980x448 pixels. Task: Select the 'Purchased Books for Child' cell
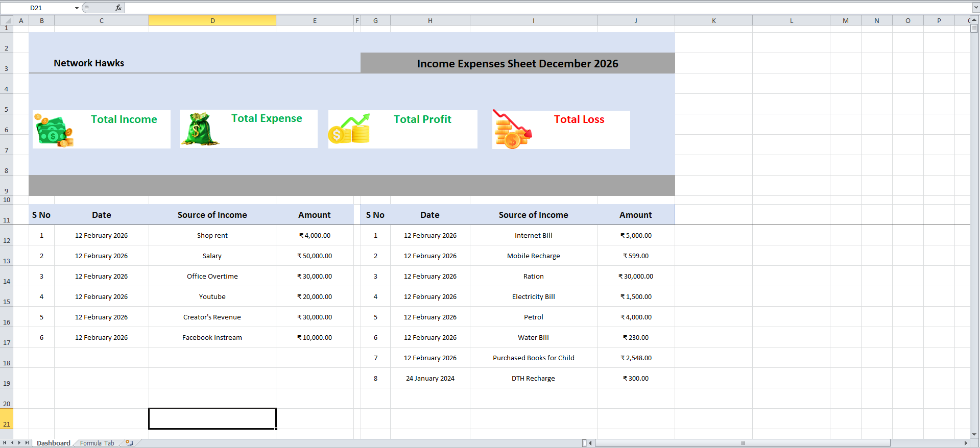tap(534, 358)
